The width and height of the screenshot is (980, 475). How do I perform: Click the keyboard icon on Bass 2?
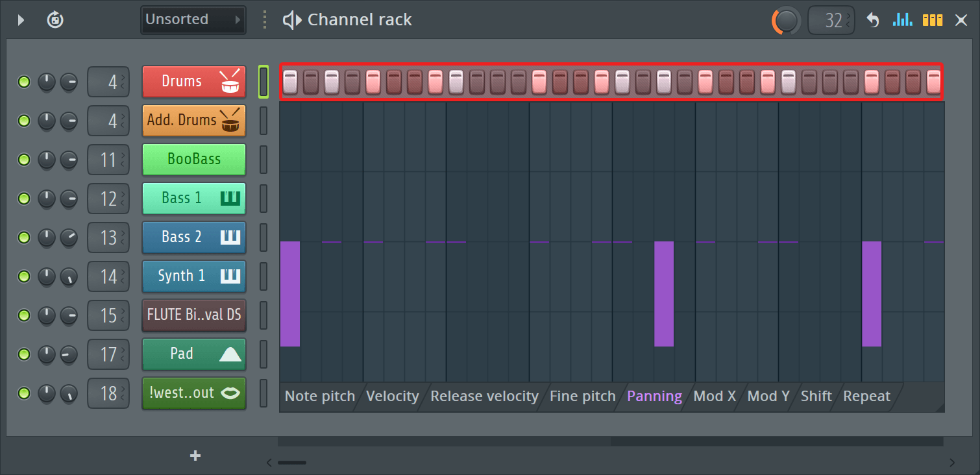point(230,237)
